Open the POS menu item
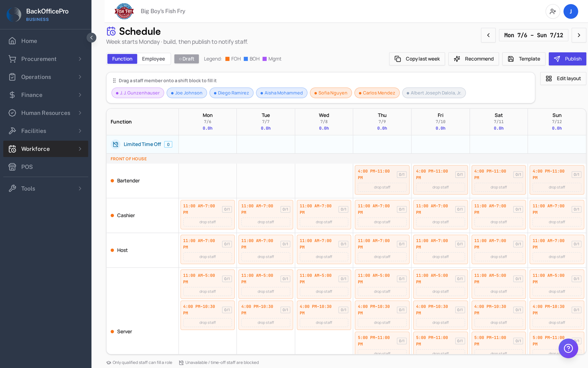This screenshot has width=588, height=368. (46, 167)
